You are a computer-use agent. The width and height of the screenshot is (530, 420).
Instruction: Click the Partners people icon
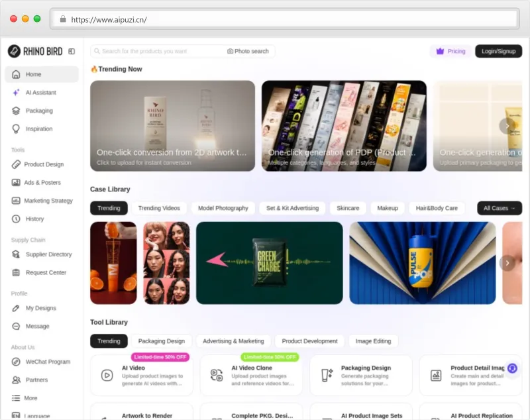tap(16, 380)
